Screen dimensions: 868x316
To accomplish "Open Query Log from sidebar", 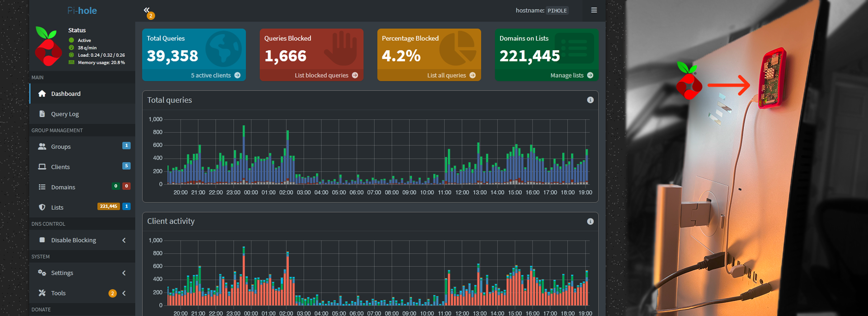I will click(65, 114).
